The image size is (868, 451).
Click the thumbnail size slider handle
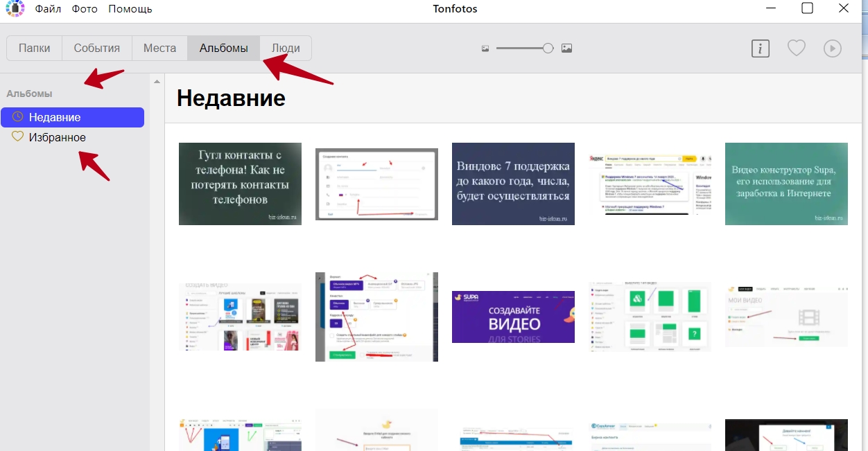[x=548, y=48]
